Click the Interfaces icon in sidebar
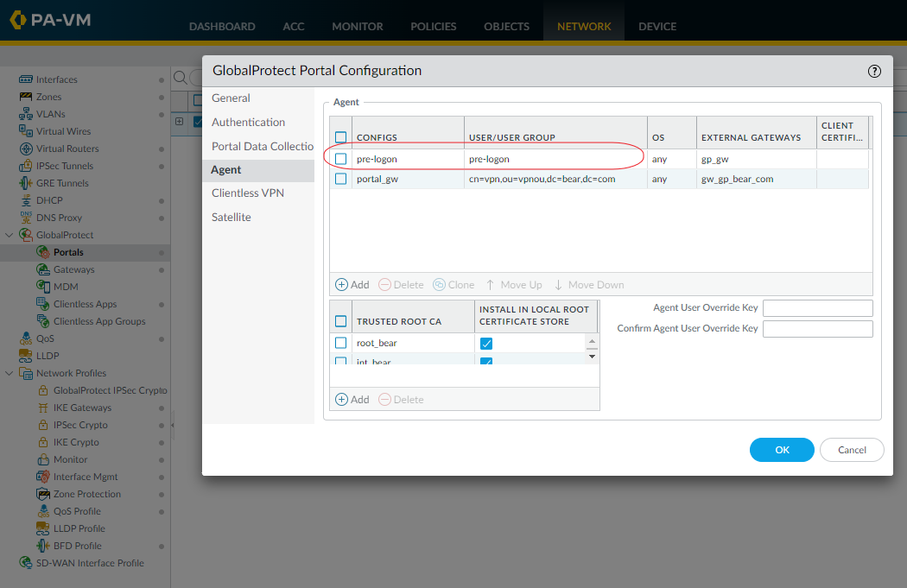The image size is (907, 588). click(26, 79)
